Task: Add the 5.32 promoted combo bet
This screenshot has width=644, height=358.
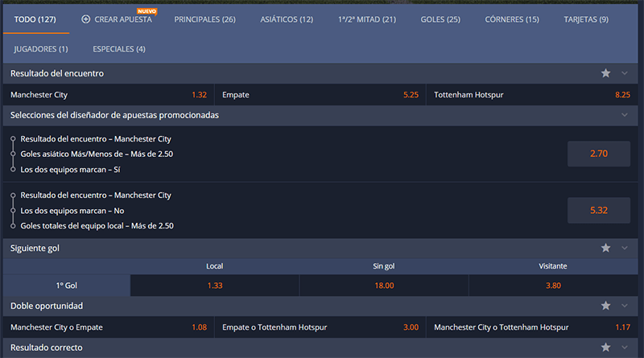Action: coord(599,210)
